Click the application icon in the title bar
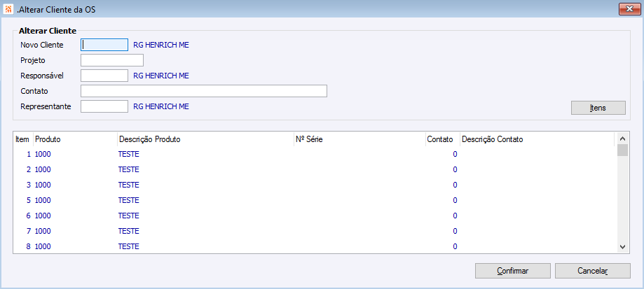This screenshot has height=289, width=644. (x=8, y=9)
